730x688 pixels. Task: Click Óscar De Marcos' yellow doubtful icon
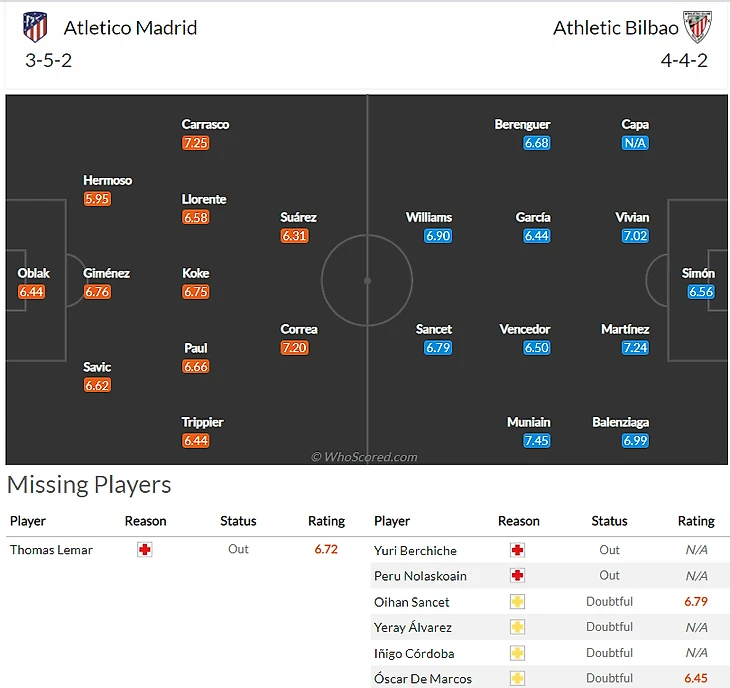click(x=517, y=679)
